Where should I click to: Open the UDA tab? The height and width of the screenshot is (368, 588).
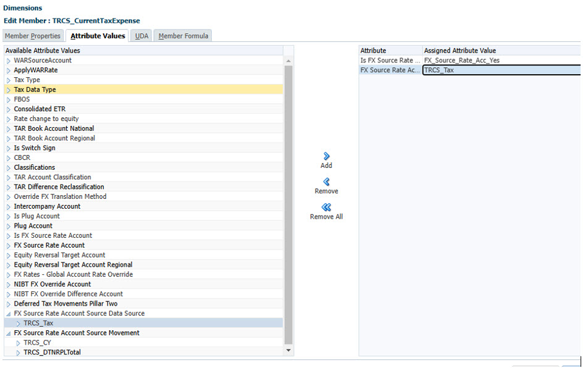point(141,36)
